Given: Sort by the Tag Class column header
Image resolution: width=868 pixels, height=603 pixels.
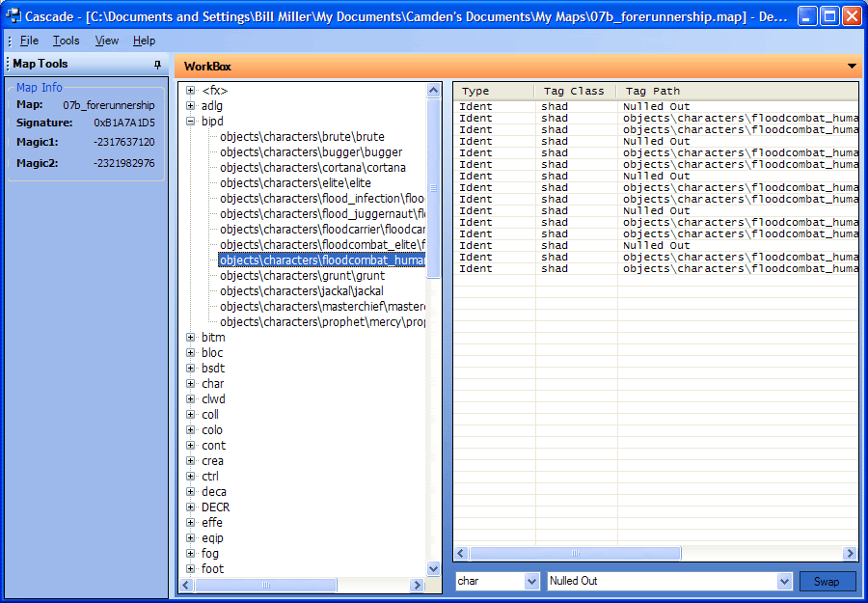Looking at the screenshot, I should point(576,92).
